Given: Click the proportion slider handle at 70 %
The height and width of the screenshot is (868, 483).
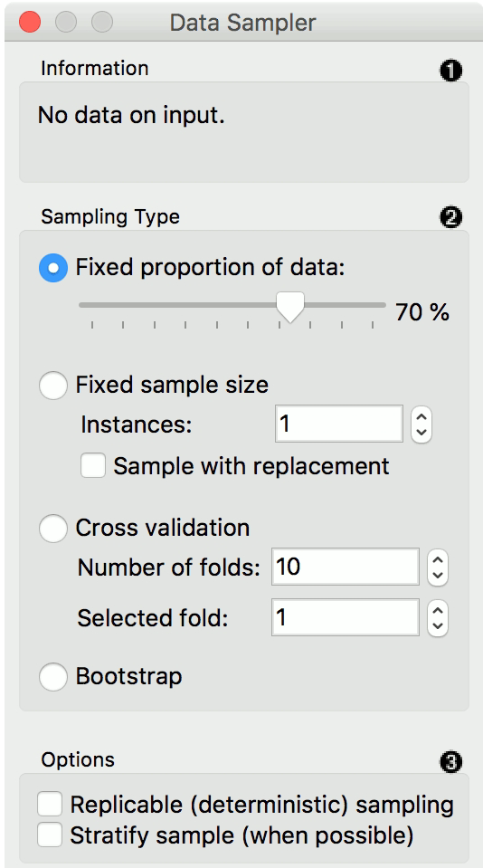Looking at the screenshot, I should coord(290,307).
